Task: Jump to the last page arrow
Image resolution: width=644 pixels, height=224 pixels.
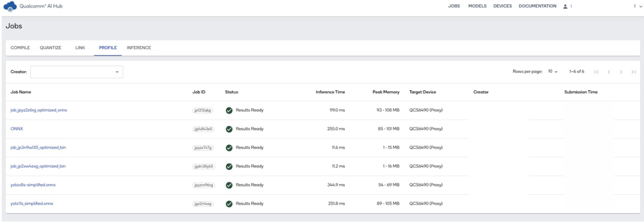Action: (633, 72)
